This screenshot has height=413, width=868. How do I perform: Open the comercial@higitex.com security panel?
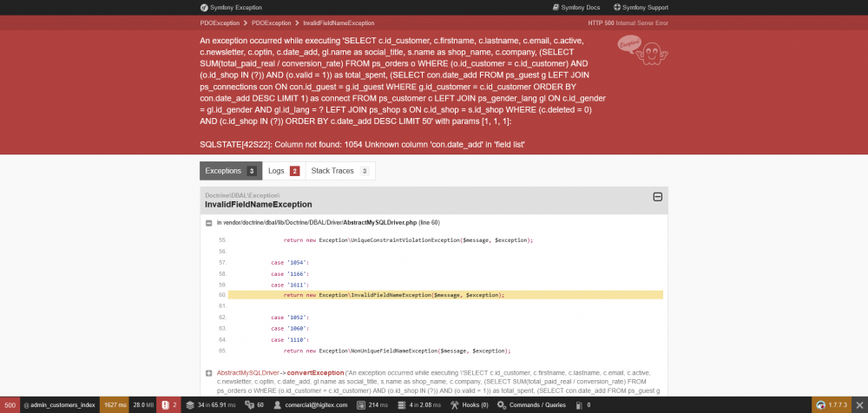click(311, 405)
